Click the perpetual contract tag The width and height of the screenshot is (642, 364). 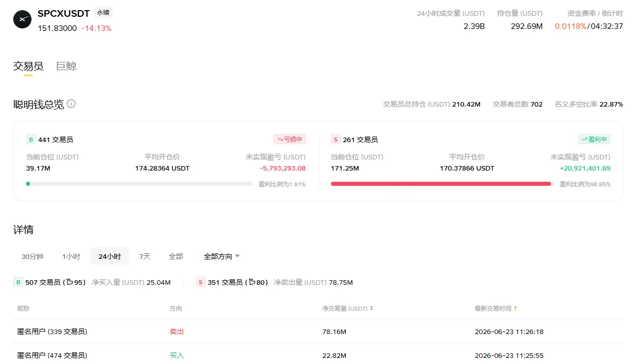pos(103,13)
